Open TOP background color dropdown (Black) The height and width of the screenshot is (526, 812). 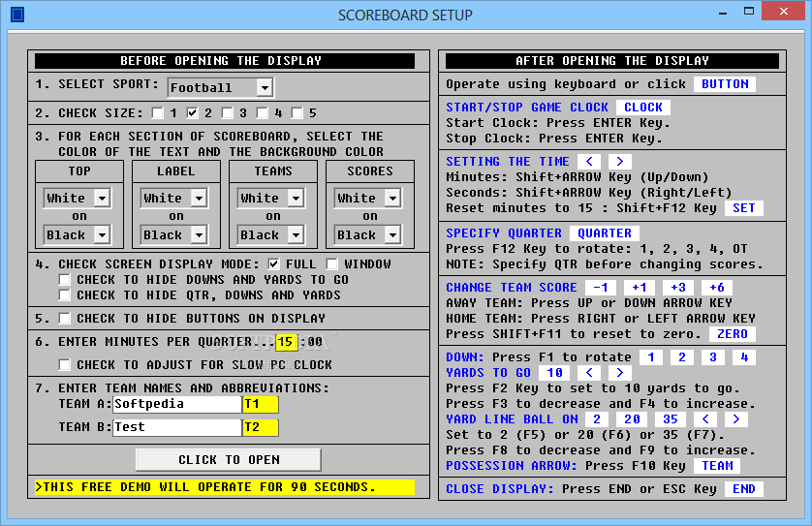tap(78, 234)
